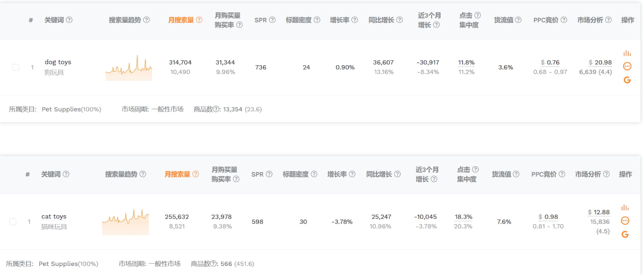The height and width of the screenshot is (275, 644).
Task: Click the ellipsis more icon for cat toys
Action: [625, 221]
